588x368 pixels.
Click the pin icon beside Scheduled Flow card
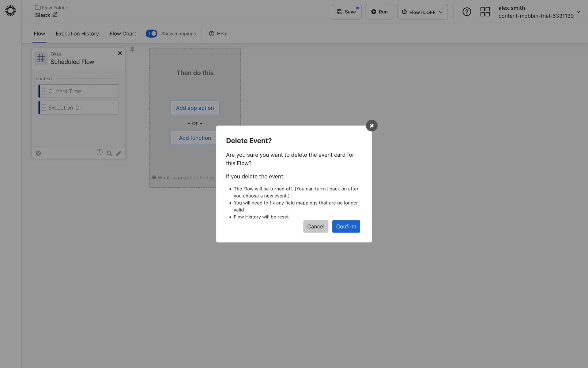(132, 50)
